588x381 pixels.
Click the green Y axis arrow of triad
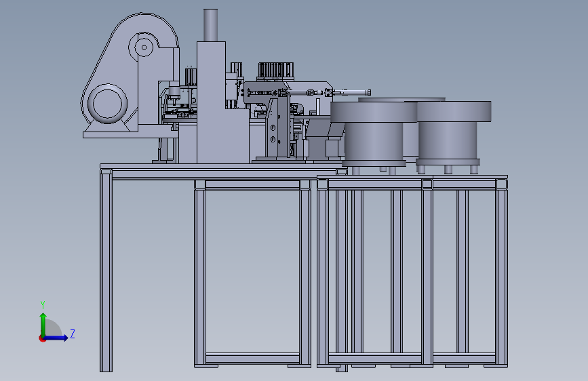(x=43, y=324)
